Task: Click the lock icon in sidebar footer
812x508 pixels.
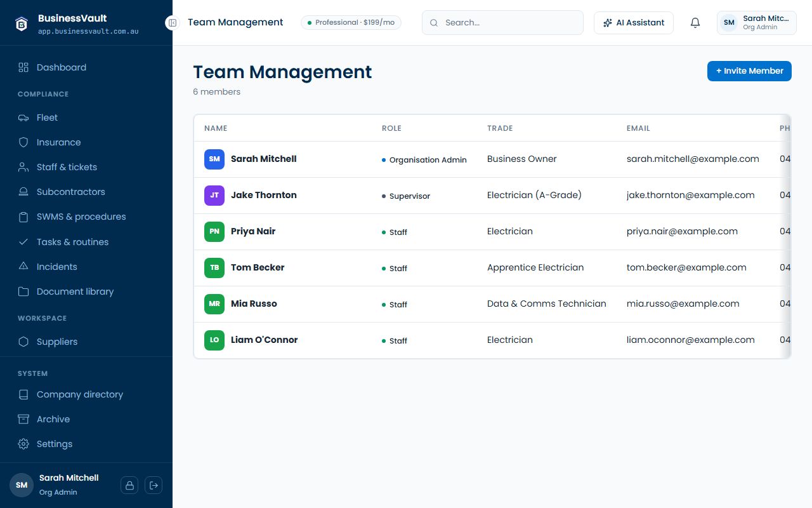Action: (x=129, y=485)
